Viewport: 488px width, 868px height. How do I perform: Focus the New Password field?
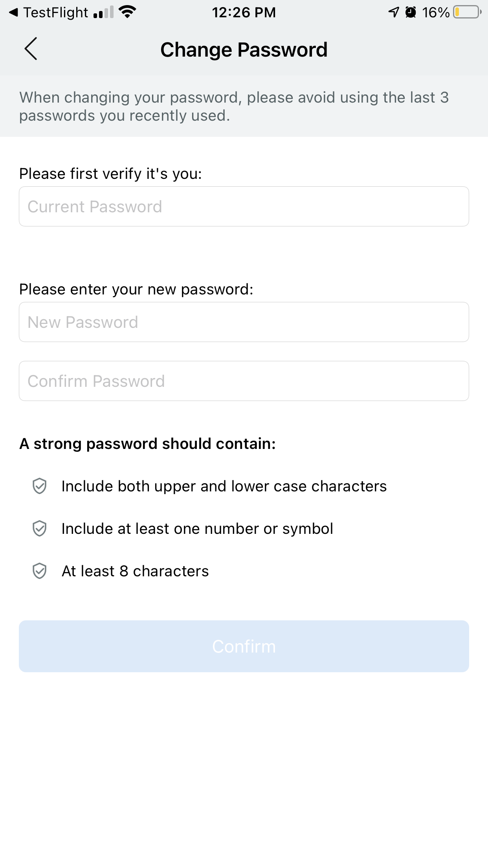[244, 322]
